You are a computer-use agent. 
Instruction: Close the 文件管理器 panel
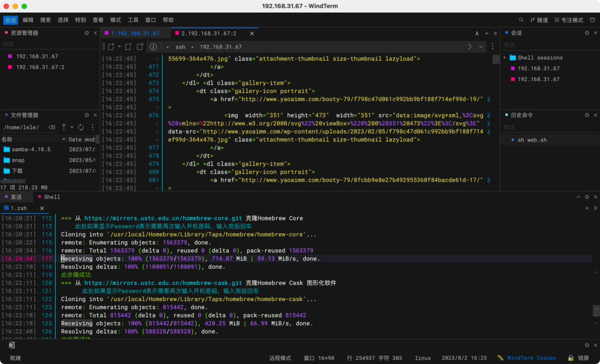(x=95, y=115)
